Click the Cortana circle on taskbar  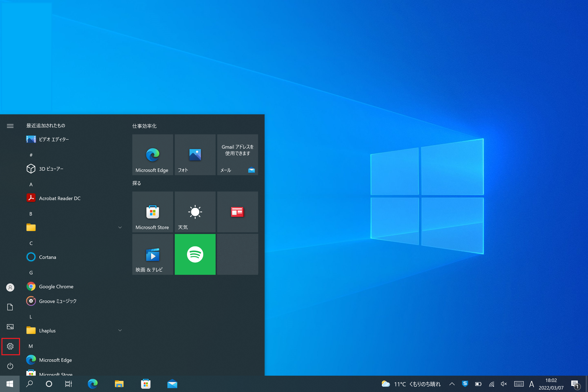point(49,384)
